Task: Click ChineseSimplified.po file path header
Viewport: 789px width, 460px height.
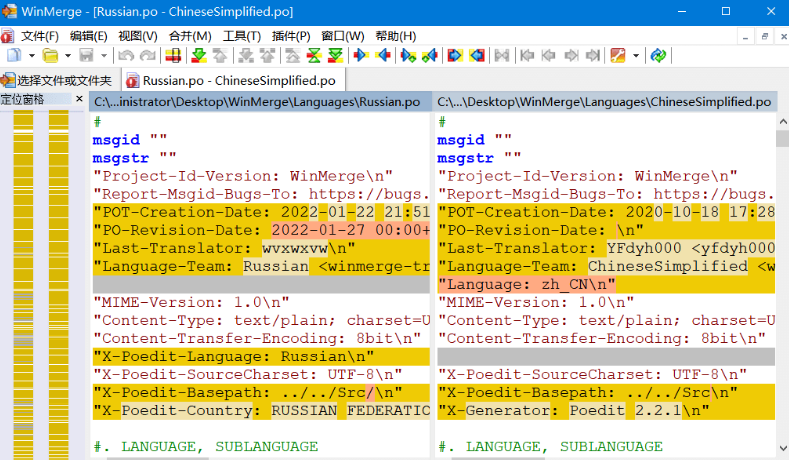Action: 604,102
